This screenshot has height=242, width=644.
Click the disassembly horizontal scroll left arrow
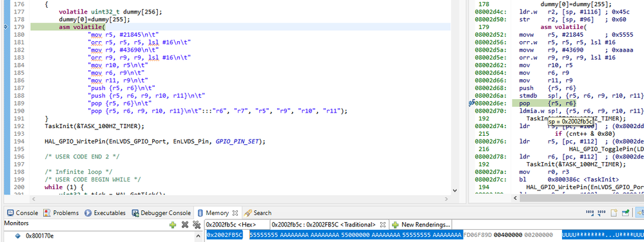(x=516, y=198)
